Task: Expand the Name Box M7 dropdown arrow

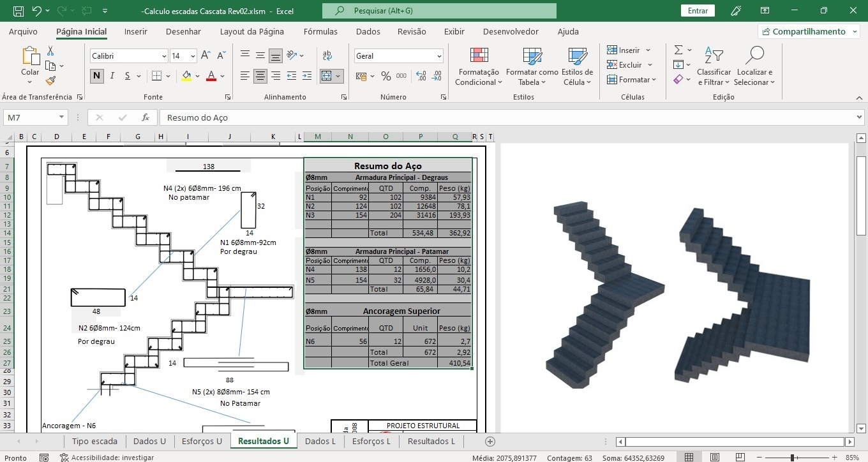Action: point(62,117)
